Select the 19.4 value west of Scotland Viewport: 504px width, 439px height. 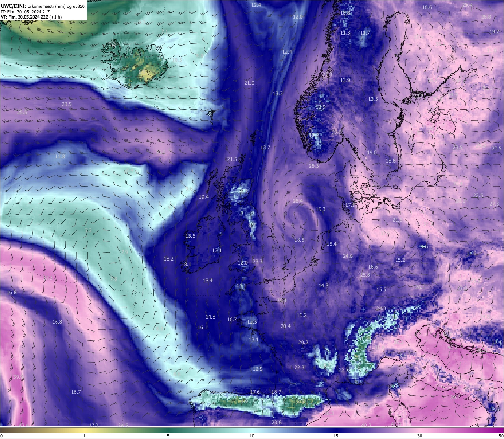(x=204, y=197)
